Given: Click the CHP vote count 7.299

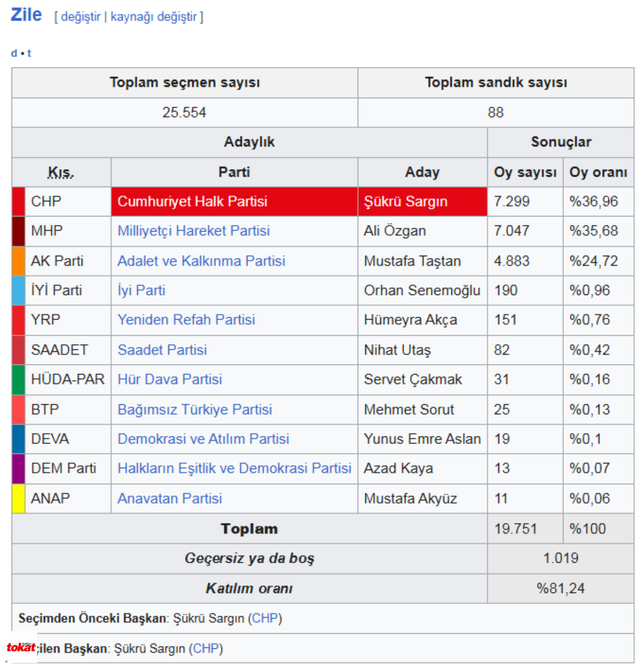Looking at the screenshot, I should click(x=512, y=201).
